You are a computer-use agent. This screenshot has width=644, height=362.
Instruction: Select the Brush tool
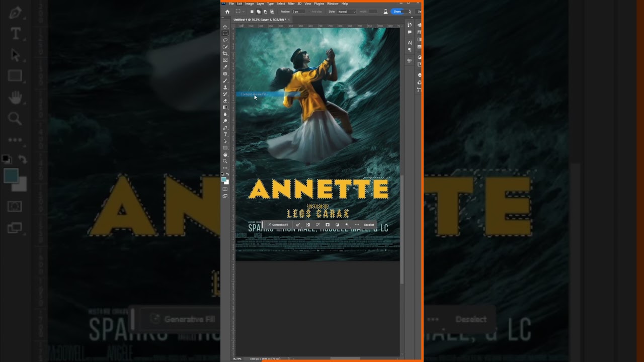pyautogui.click(x=225, y=80)
